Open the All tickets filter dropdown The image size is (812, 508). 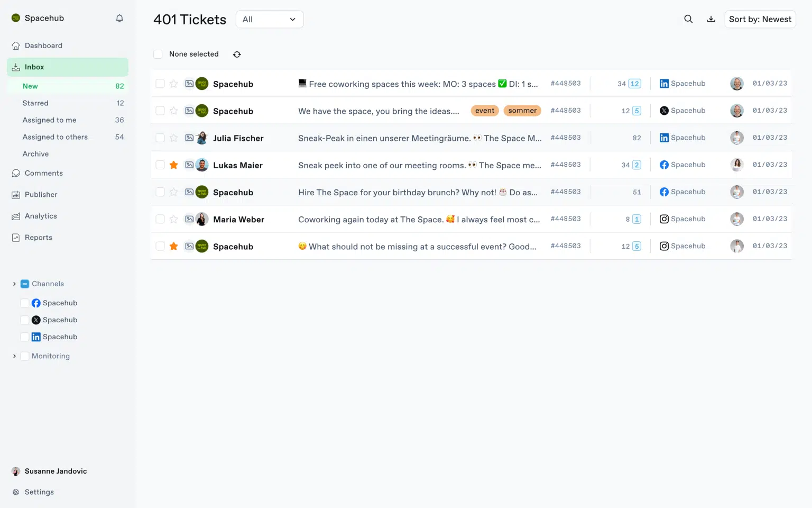click(270, 19)
